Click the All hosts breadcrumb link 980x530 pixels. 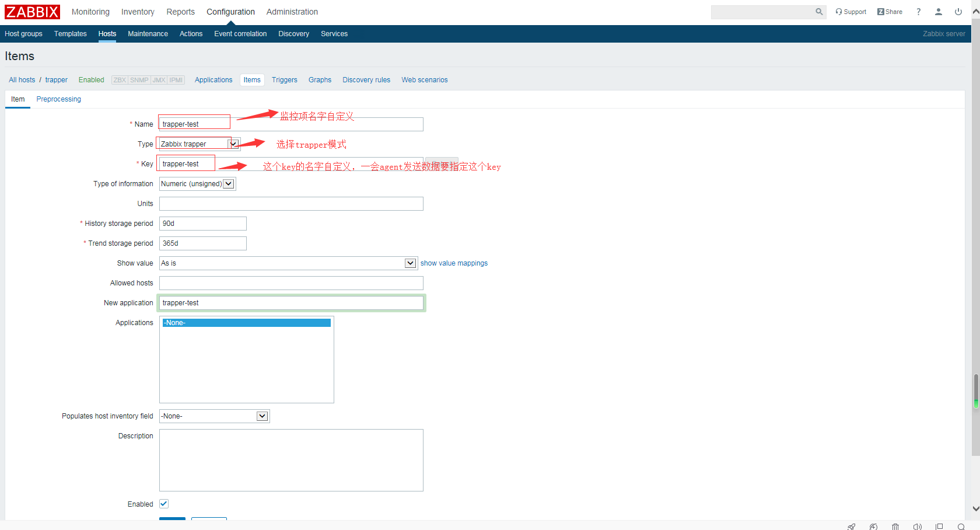(x=22, y=80)
